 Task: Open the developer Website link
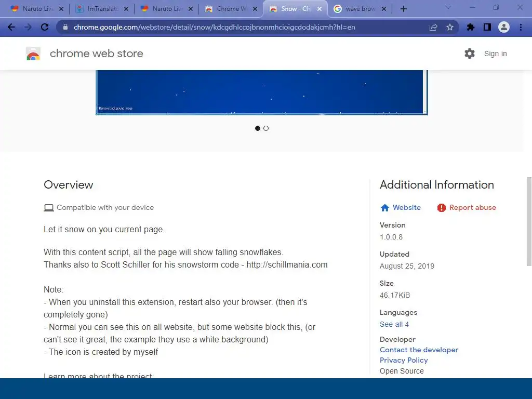pos(406,207)
